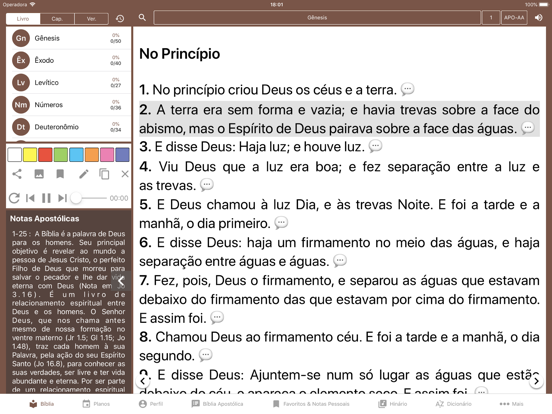
Task: Create an image from the verse
Action: click(39, 174)
